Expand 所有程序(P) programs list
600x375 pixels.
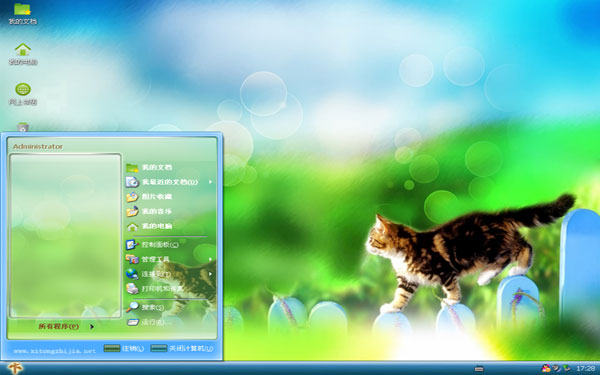[x=66, y=326]
